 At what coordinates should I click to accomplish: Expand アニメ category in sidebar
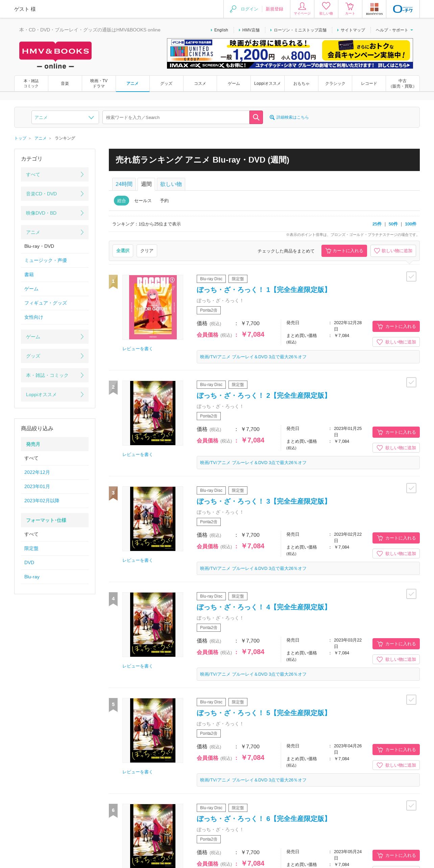coord(55,232)
